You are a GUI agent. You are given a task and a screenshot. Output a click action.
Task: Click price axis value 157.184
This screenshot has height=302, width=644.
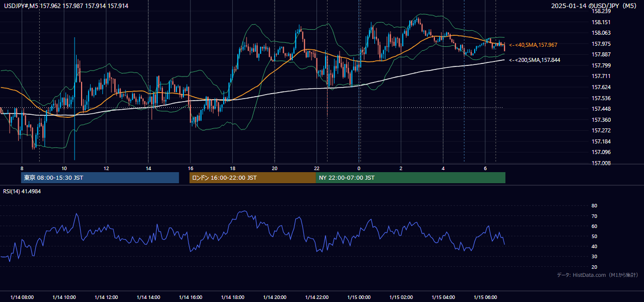point(602,142)
